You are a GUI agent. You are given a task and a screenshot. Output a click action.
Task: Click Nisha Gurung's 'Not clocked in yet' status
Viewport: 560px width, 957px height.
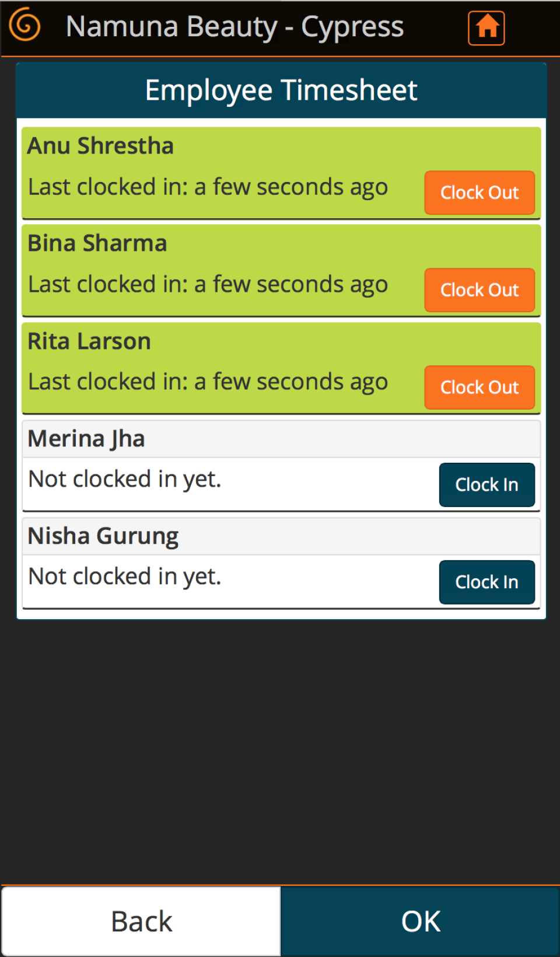click(x=125, y=577)
